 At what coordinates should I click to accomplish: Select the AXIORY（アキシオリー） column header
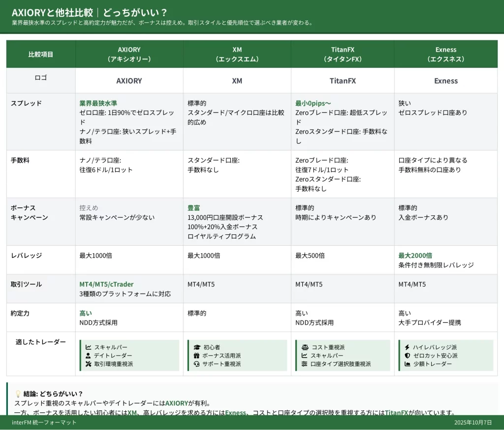[129, 54]
